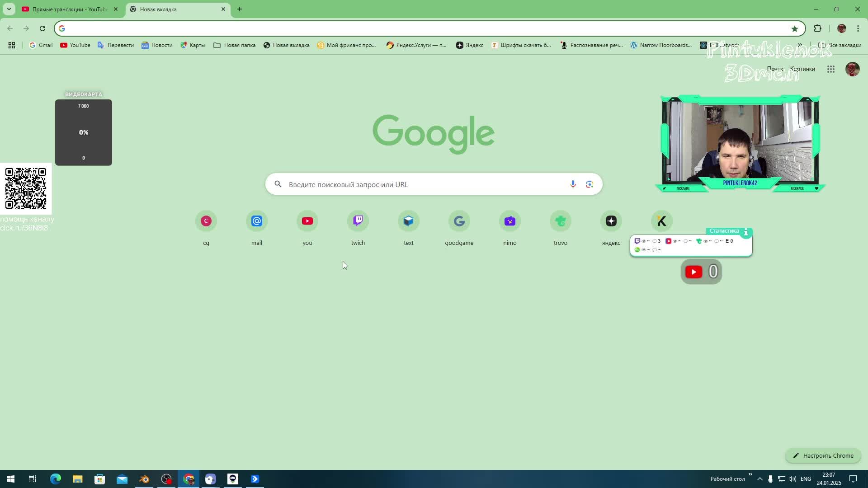The width and height of the screenshot is (868, 488).
Task: Switch to Прямые трансляции YouTube tab
Action: click(68, 9)
